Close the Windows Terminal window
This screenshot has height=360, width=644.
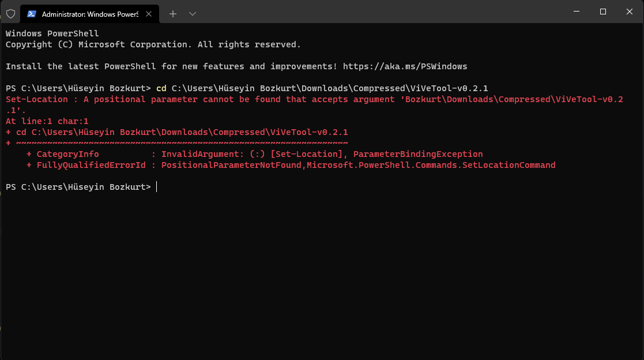pyautogui.click(x=629, y=12)
